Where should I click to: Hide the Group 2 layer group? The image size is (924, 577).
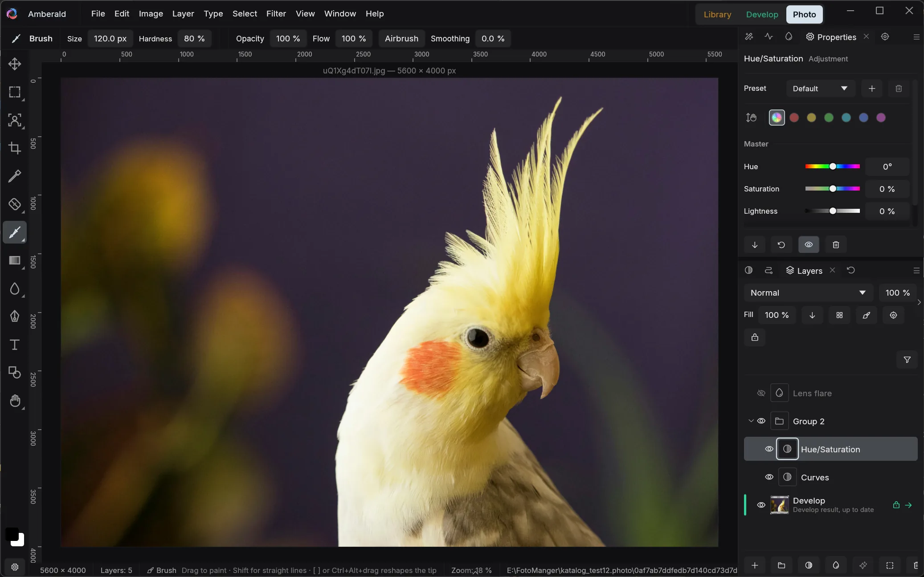pyautogui.click(x=761, y=421)
